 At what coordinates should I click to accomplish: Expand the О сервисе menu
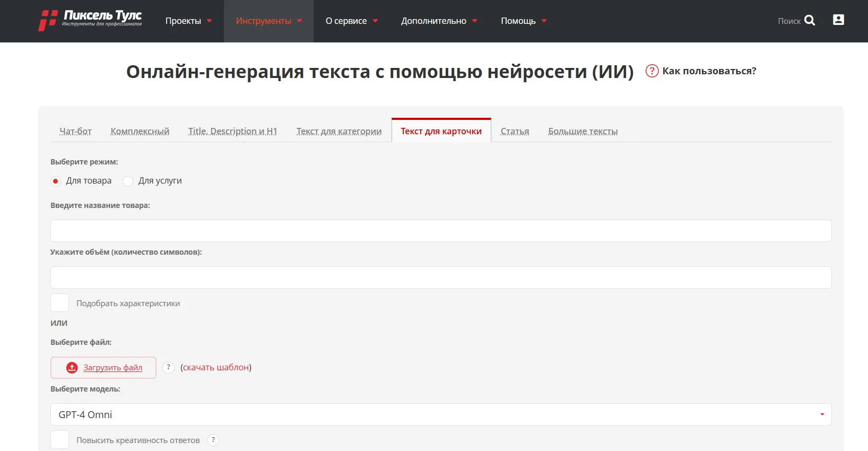point(351,21)
